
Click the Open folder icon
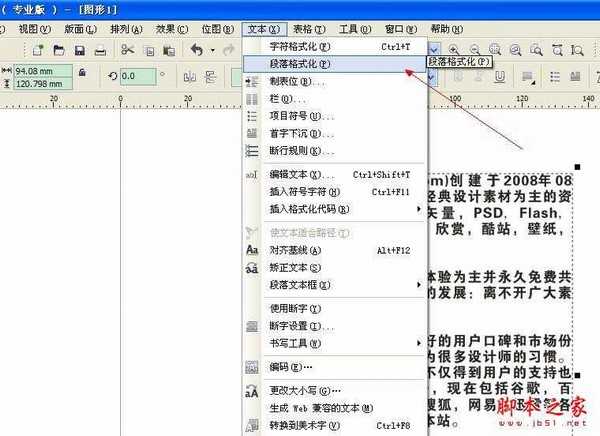pyautogui.click(x=57, y=49)
